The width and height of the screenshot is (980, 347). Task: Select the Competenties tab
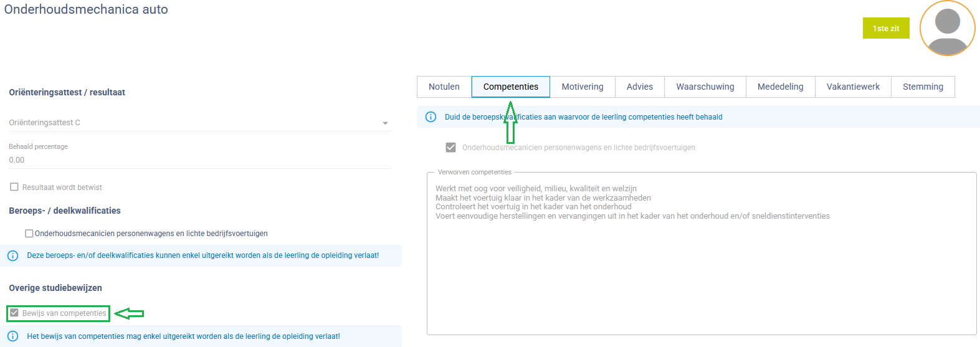(510, 87)
